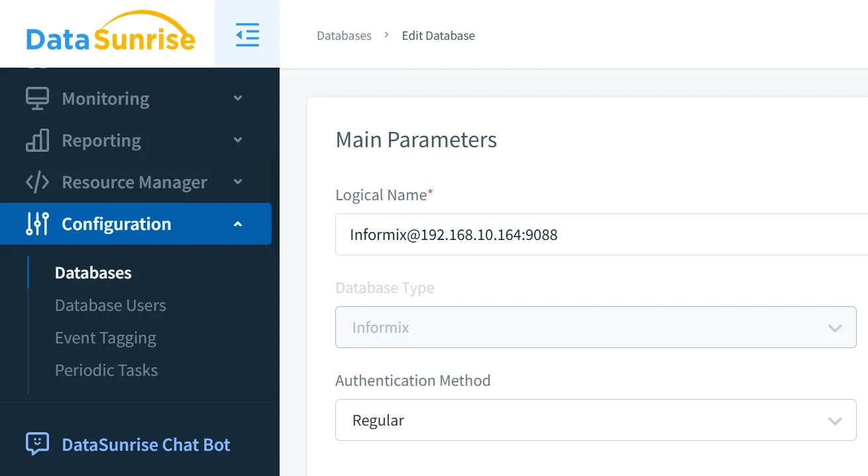Select Database Users in the sidebar
868x476 pixels.
[x=110, y=305]
